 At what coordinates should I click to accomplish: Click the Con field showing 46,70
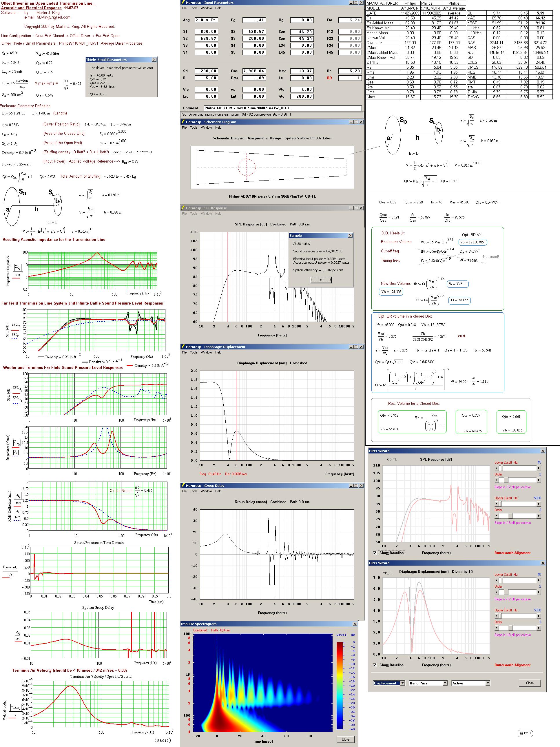click(x=302, y=32)
